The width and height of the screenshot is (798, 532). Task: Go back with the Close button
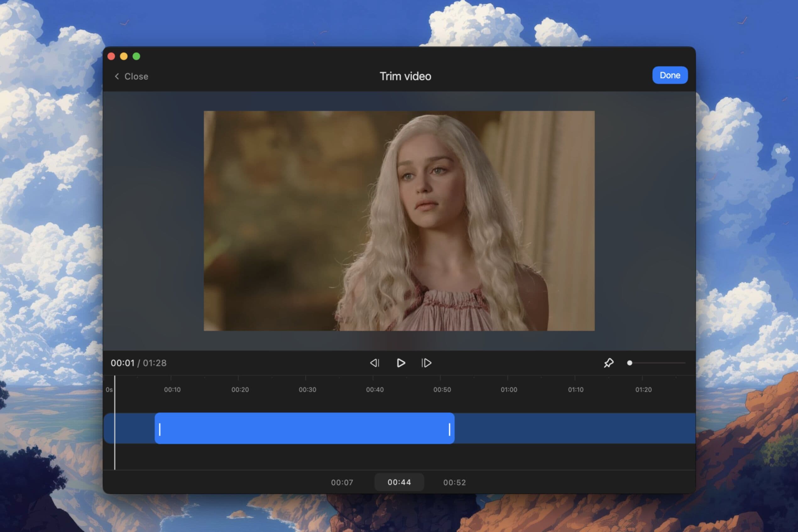point(131,76)
